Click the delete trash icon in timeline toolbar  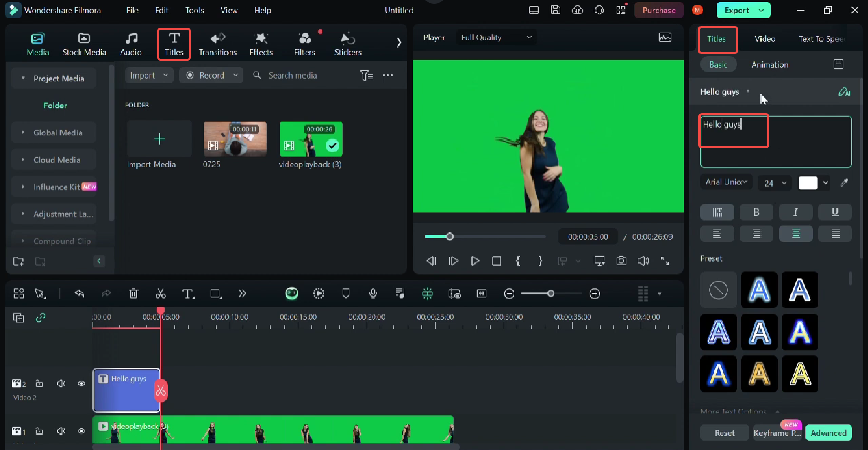pyautogui.click(x=133, y=294)
